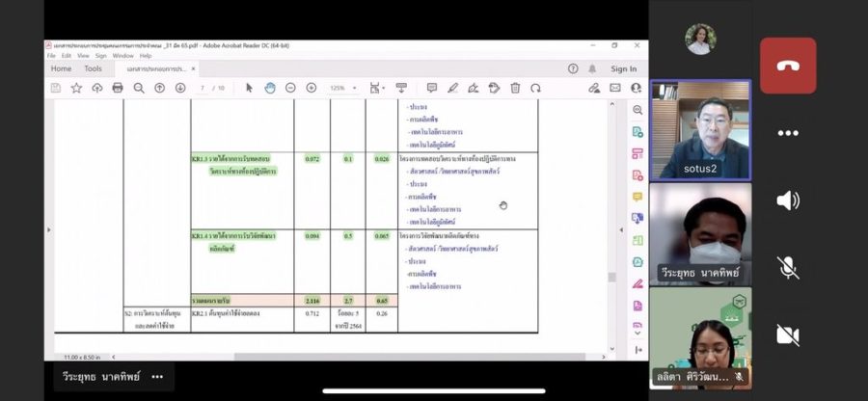The height and width of the screenshot is (401, 868).
Task: Click the zoom out minus icon
Action: (290, 88)
